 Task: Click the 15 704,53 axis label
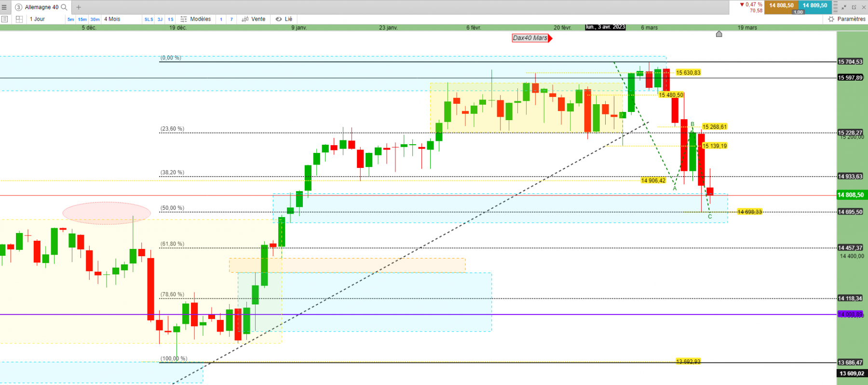pos(850,62)
